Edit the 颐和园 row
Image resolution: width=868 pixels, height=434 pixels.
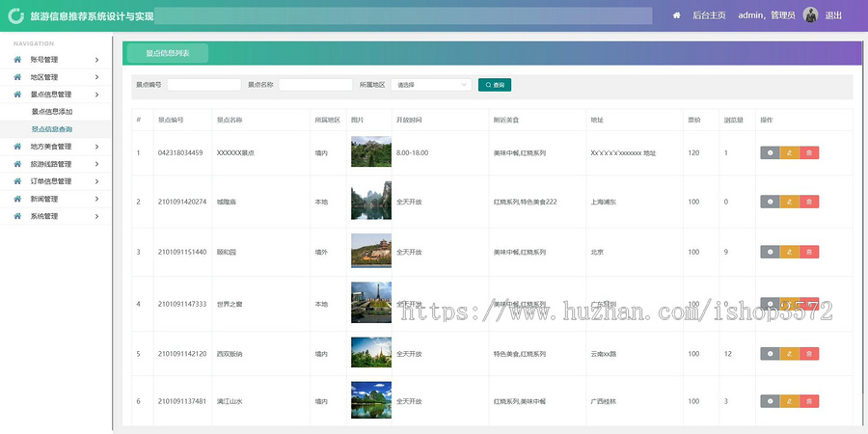tap(789, 252)
